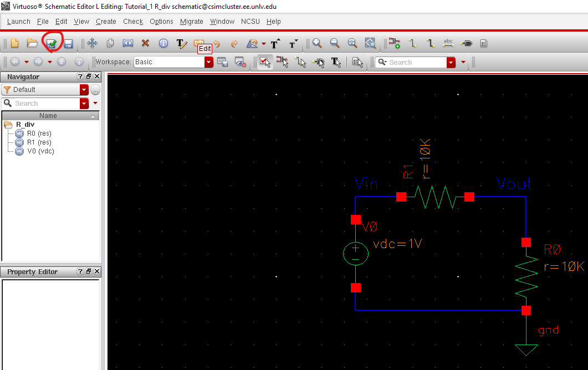
Task: Open the Create menu
Action: (106, 22)
